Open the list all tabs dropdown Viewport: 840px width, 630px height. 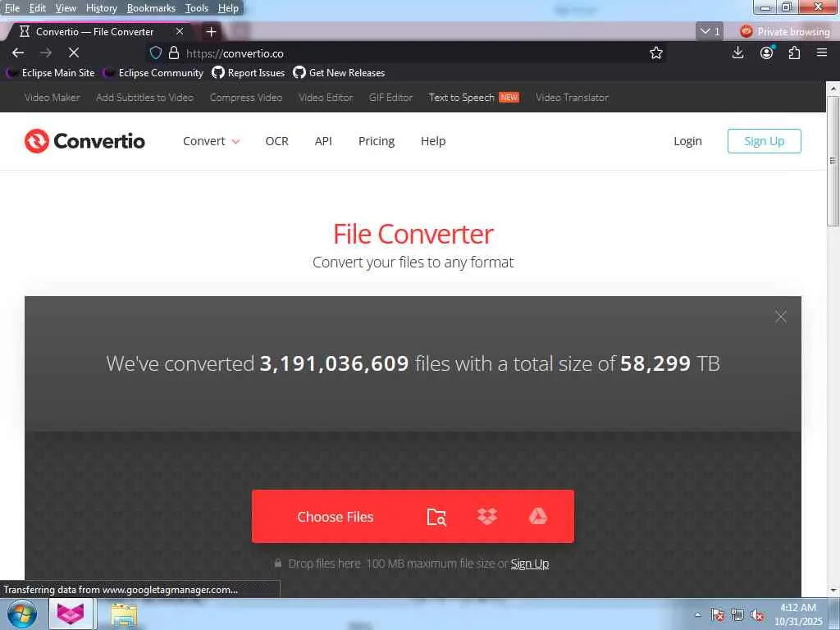pos(710,32)
